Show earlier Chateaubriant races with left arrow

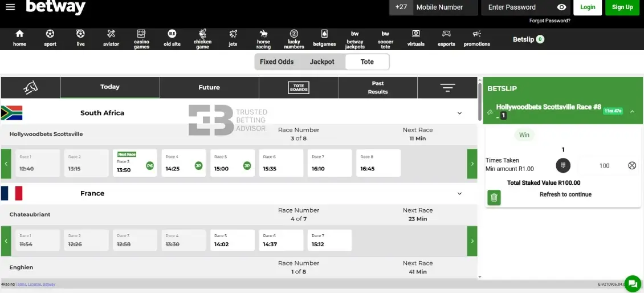coord(6,241)
